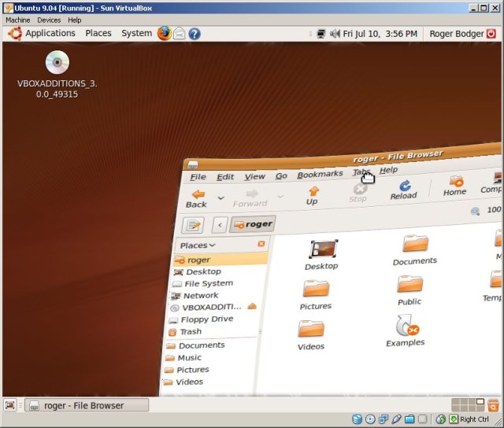Open the Applications menu
The width and height of the screenshot is (504, 428).
42,33
